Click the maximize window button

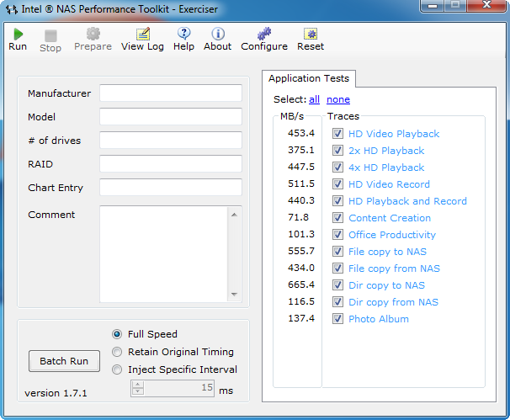(x=455, y=6)
